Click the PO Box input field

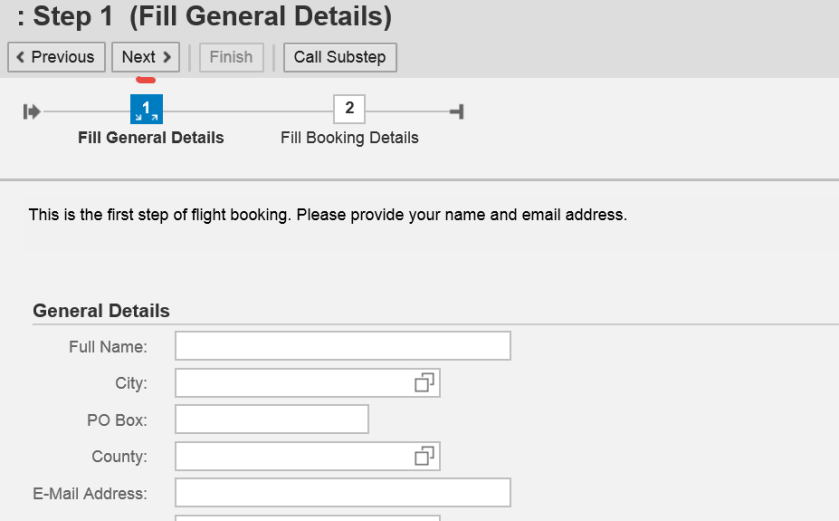pos(271,419)
